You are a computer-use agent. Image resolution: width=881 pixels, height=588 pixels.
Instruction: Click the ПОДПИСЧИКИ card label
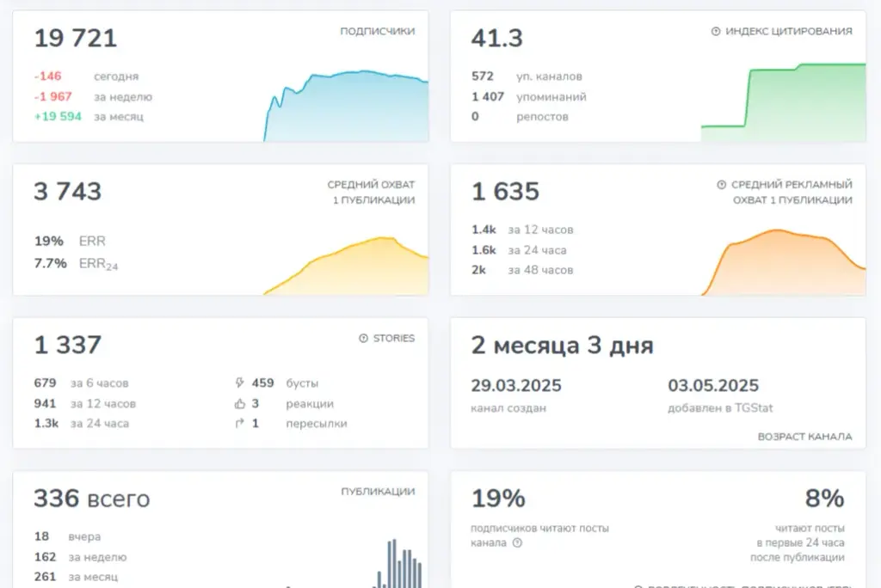click(x=378, y=32)
